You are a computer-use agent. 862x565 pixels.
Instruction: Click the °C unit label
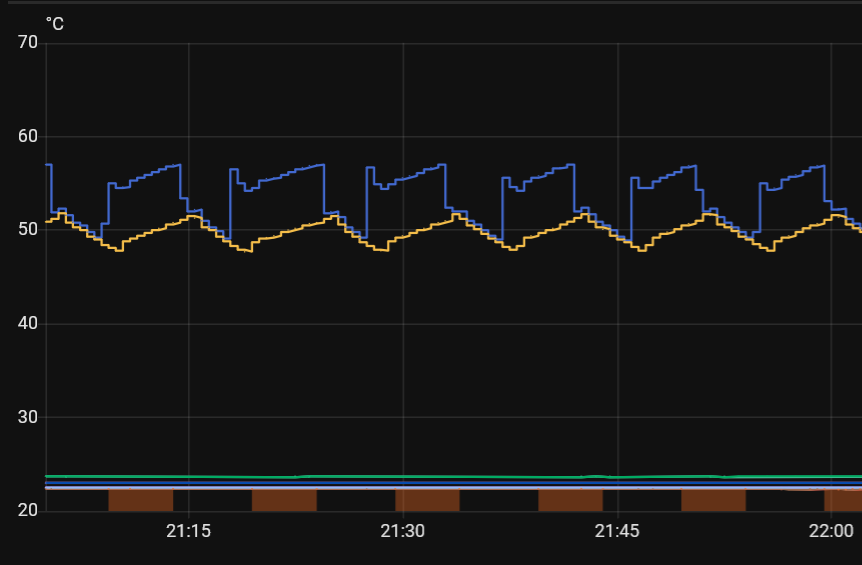click(54, 23)
